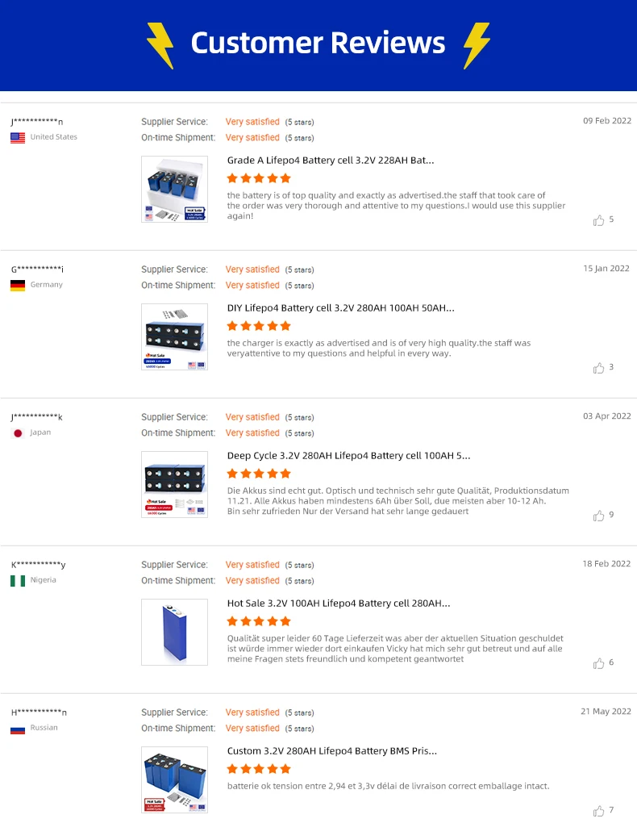637x840 pixels.
Task: Open DIY Lifepo4 Battery cell 280AH link
Action: 340,308
